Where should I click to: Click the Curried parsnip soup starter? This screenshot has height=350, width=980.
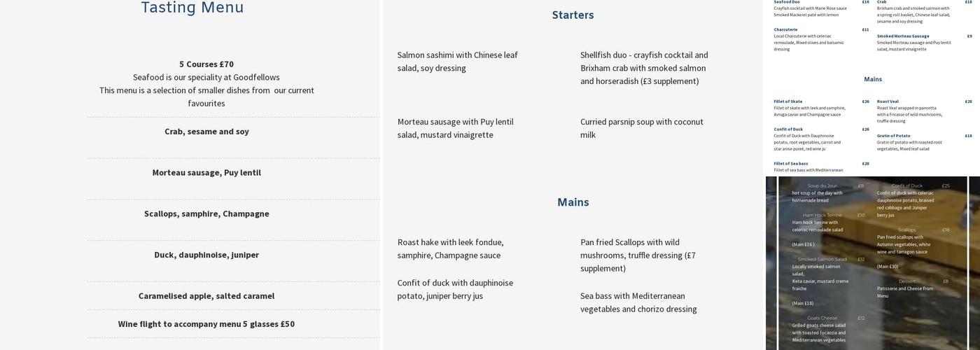pos(642,128)
